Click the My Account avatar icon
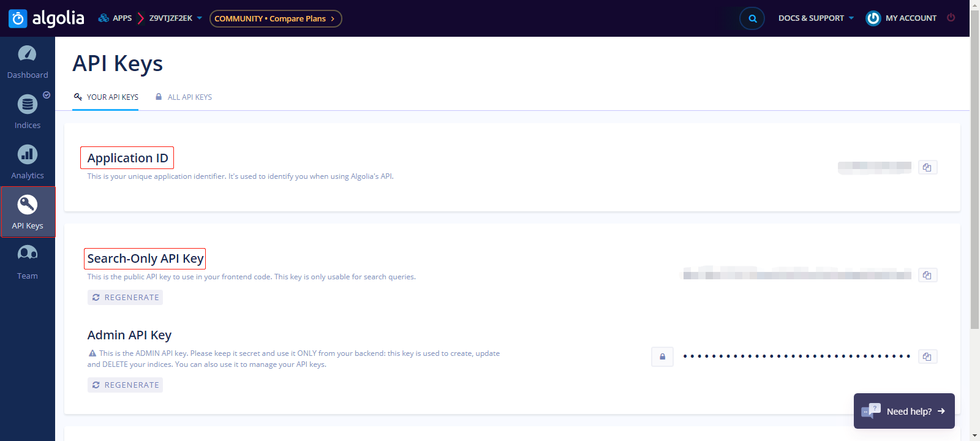This screenshot has height=441, width=980. (x=873, y=18)
